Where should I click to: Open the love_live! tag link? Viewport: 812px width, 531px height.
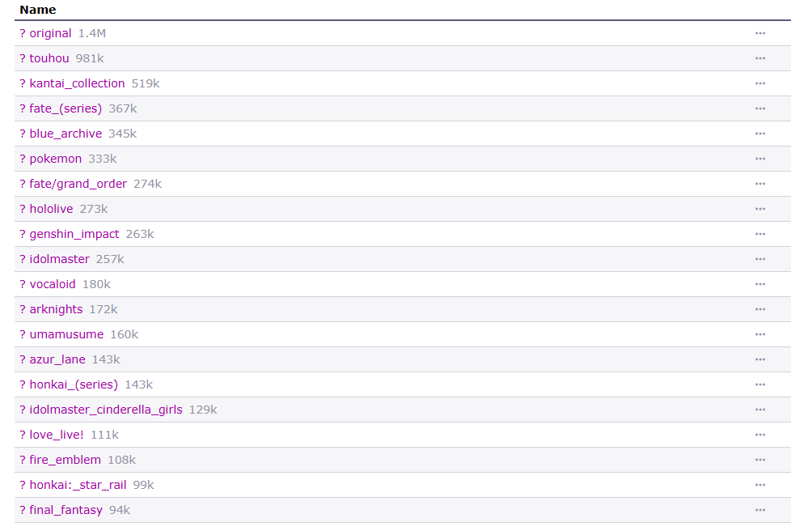57,435
